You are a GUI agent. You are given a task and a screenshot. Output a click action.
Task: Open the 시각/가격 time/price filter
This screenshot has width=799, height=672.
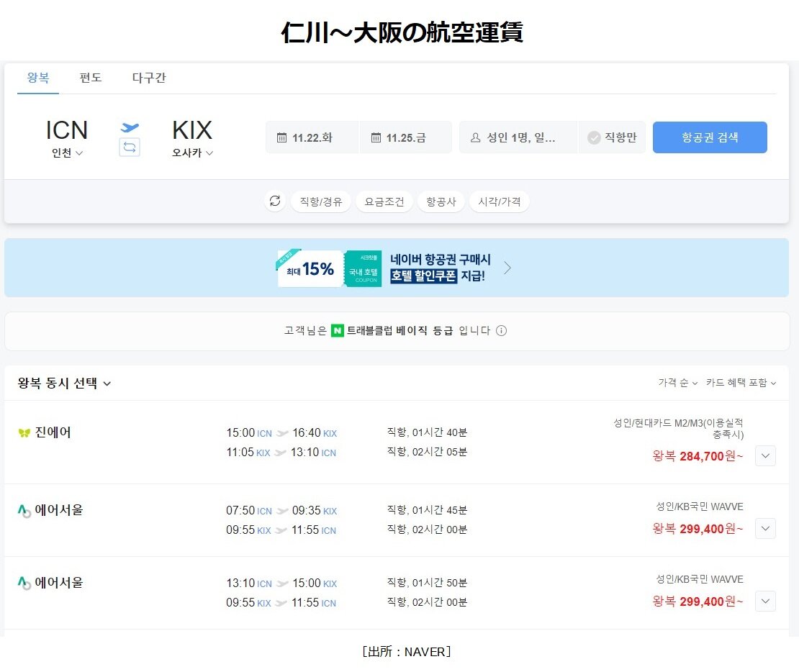click(500, 201)
